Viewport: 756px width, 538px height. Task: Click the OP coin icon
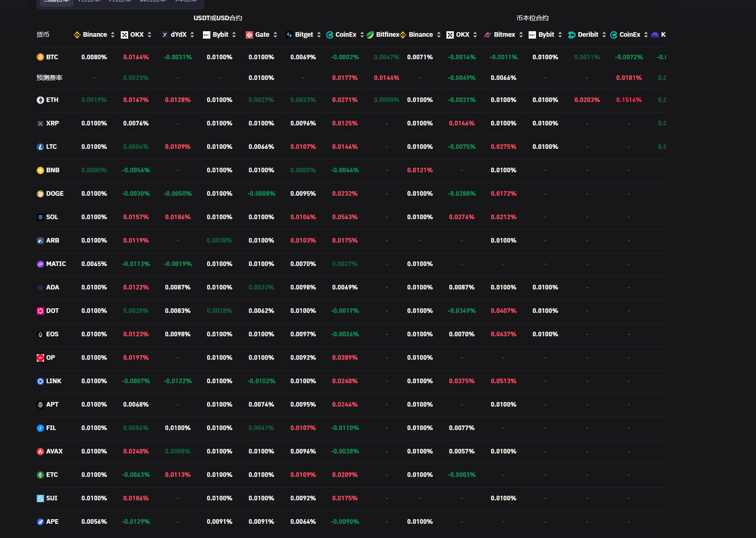tap(40, 357)
